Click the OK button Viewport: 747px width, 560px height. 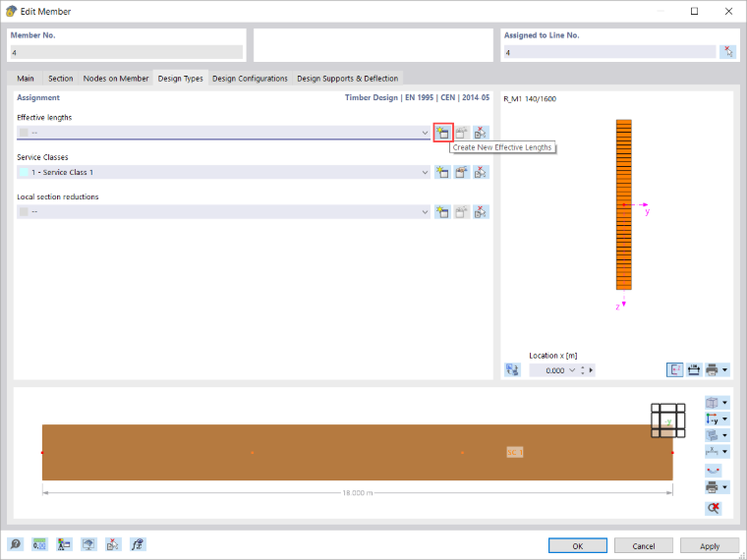point(577,545)
